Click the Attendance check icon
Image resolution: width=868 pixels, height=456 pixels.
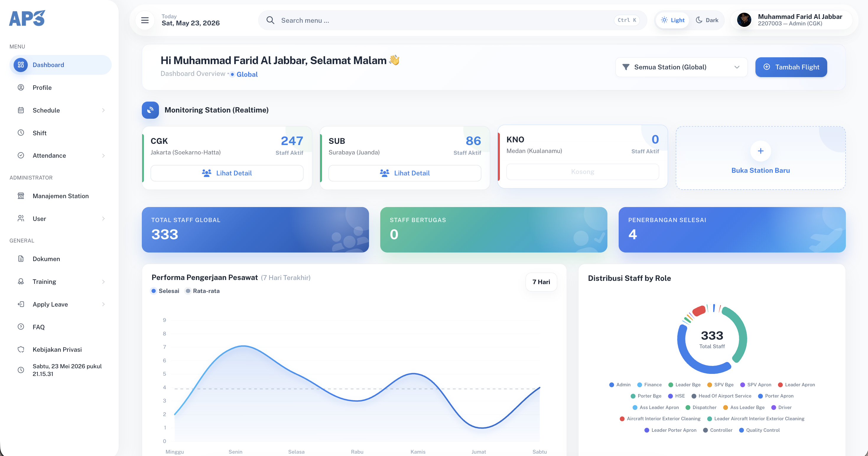(21, 155)
